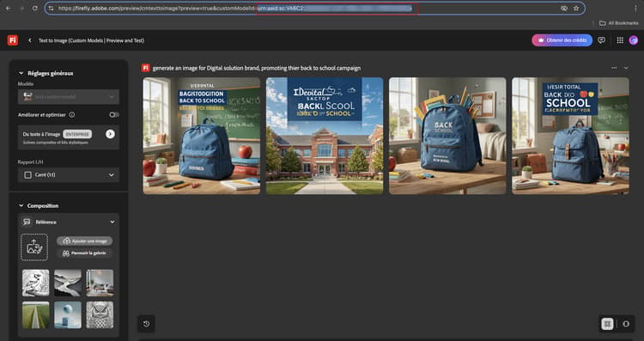The image size is (644, 341).
Task: Open the feedback chat bubble icon
Action: click(x=601, y=40)
